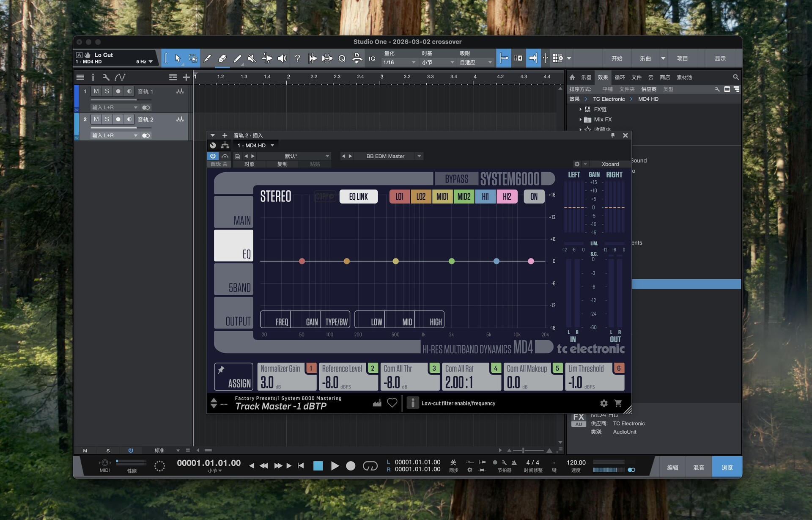Mute track 音轨 1

pos(96,91)
